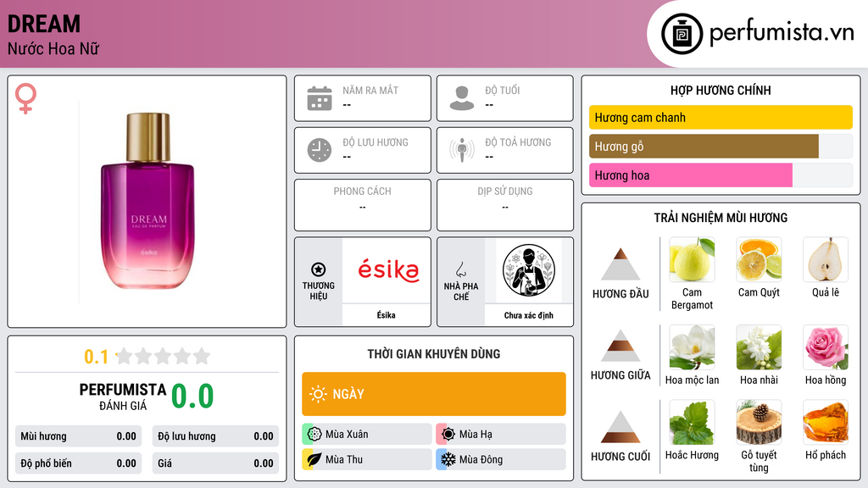
Task: Click the nose icon above Nhà pha chế
Action: coord(460,269)
